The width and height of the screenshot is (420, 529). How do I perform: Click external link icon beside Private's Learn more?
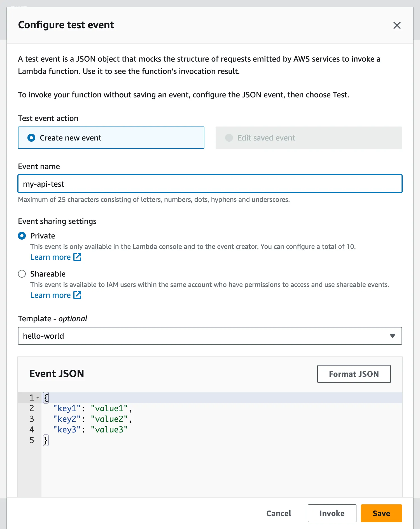(77, 257)
